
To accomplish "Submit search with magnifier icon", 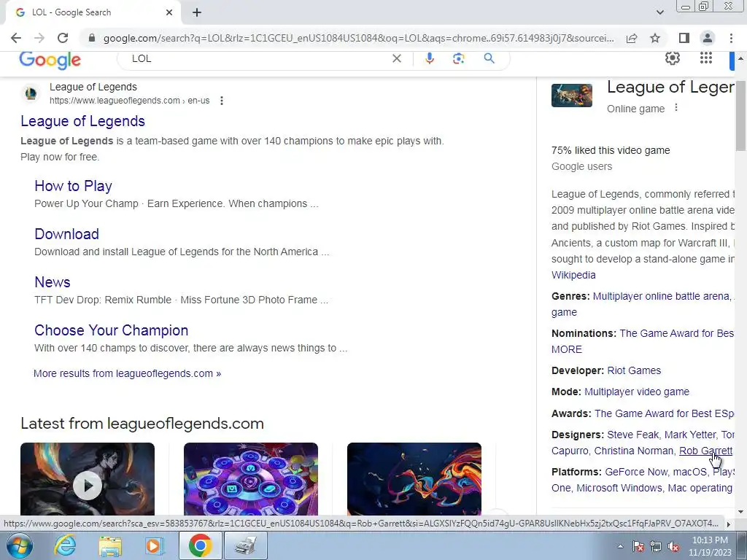I will pos(489,58).
